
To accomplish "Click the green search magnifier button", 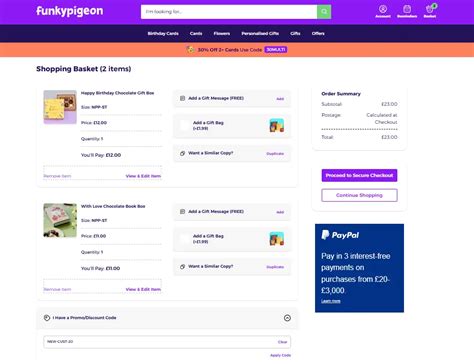I will 324,12.
